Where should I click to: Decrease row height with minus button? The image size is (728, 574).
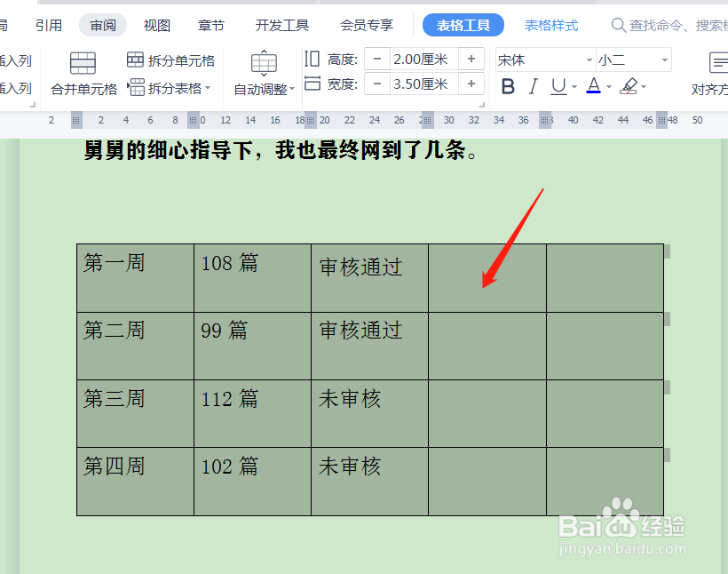pos(377,59)
